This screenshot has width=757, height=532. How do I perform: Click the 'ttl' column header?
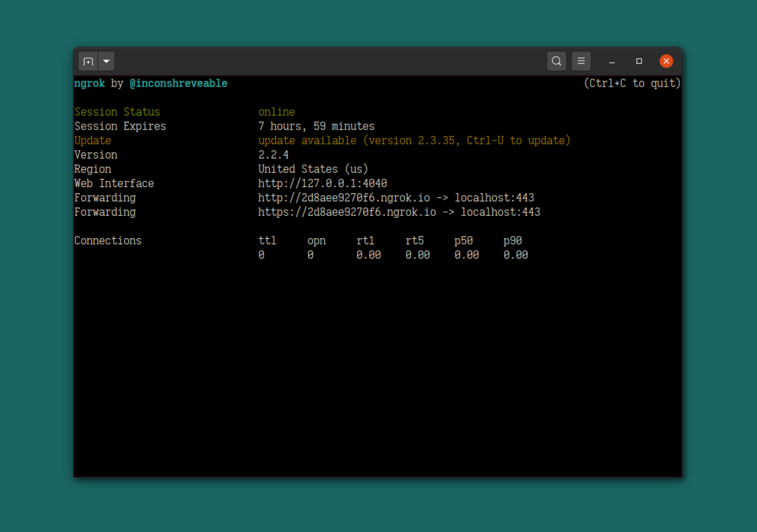click(267, 241)
